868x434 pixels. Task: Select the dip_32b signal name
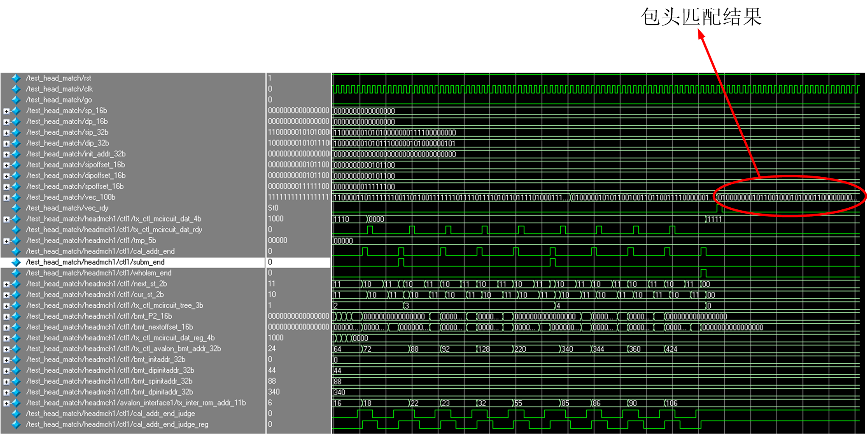pyautogui.click(x=67, y=143)
